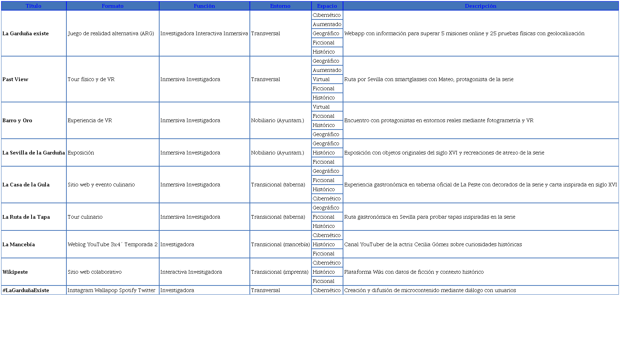This screenshot has height=364, width=620.
Task: Click the Espacio column header
Action: [x=327, y=6]
